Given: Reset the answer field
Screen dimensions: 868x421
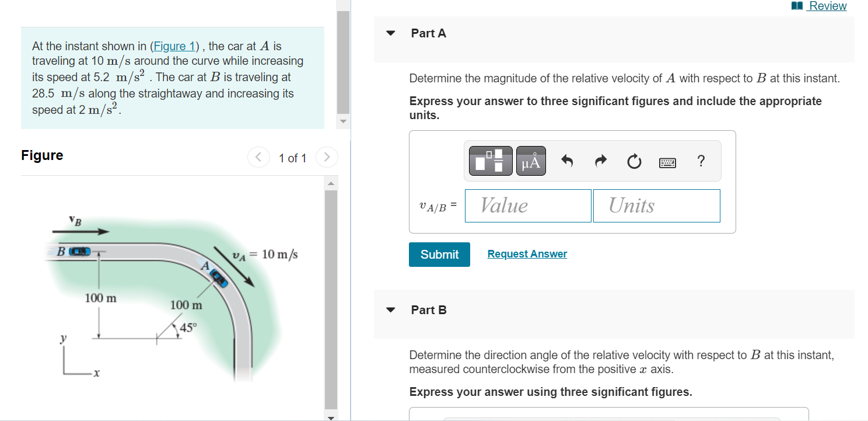Looking at the screenshot, I should (633, 161).
